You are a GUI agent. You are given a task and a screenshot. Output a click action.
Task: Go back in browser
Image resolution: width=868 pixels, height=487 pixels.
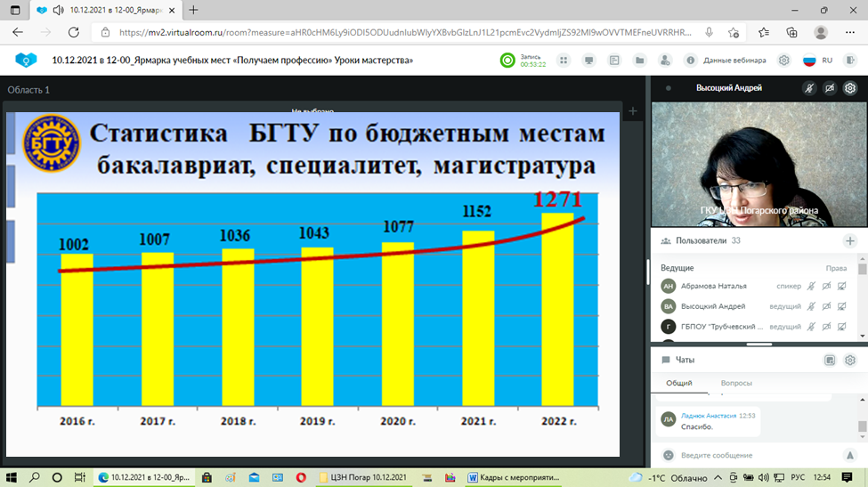click(x=18, y=32)
